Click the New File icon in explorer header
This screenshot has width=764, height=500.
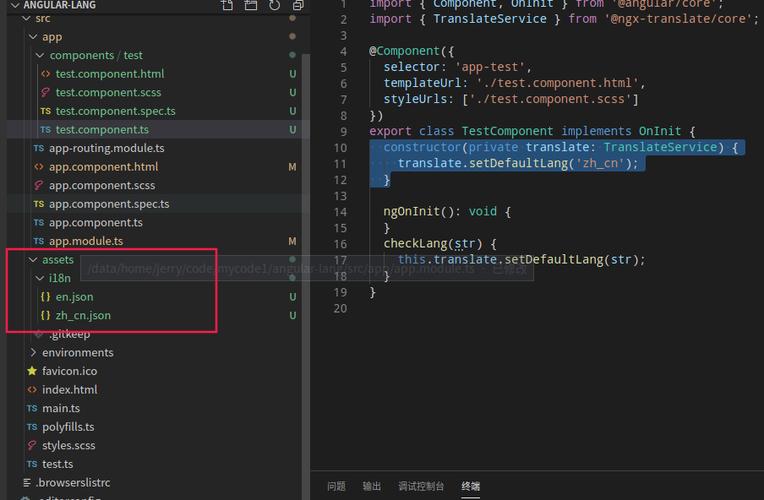coord(227,5)
